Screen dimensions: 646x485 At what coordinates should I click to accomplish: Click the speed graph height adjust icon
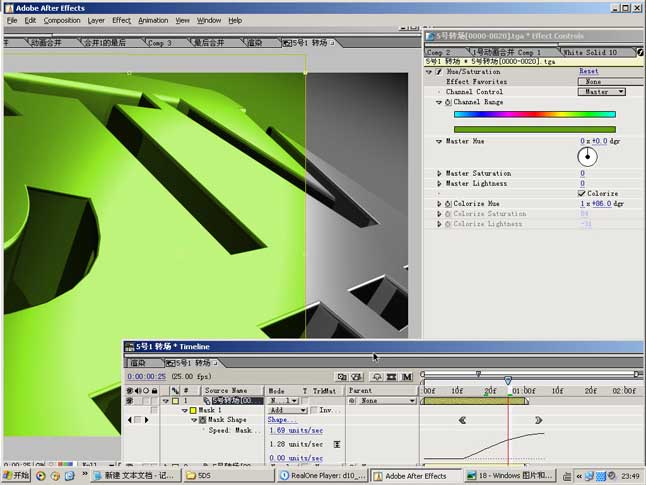point(337,444)
